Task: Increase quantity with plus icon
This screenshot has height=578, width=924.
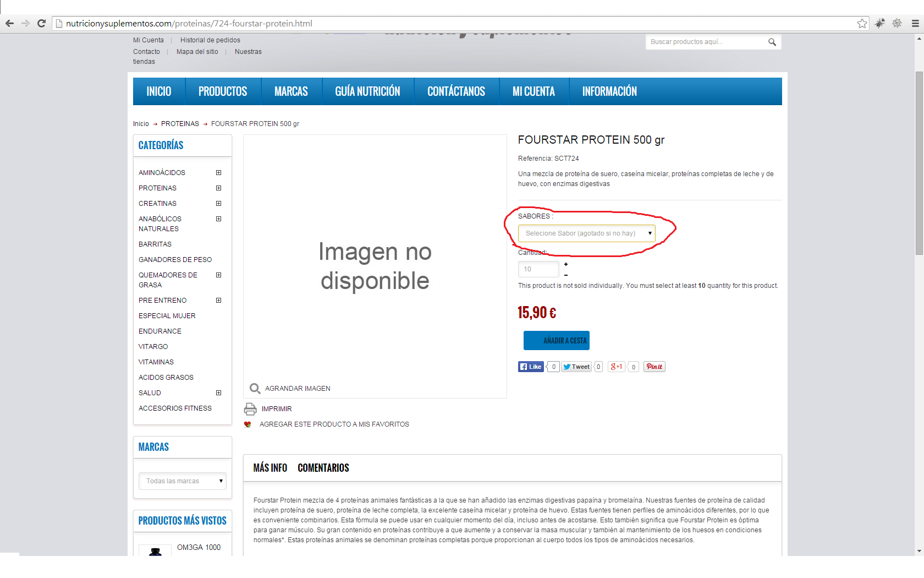Action: click(x=566, y=264)
